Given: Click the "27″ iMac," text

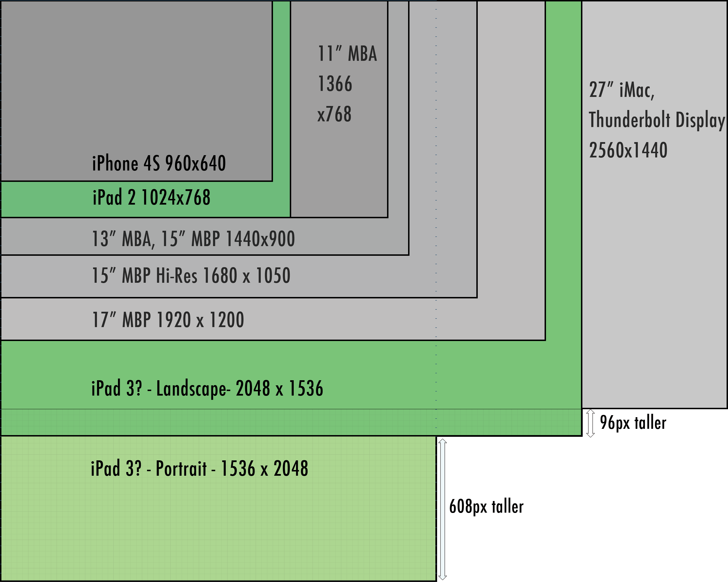Looking at the screenshot, I should (622, 90).
